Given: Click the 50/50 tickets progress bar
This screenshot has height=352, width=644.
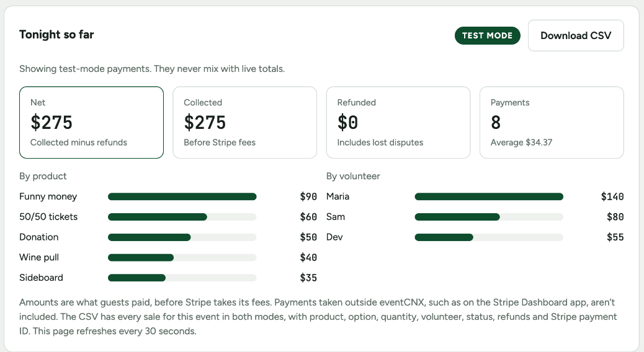Looking at the screenshot, I should [182, 217].
